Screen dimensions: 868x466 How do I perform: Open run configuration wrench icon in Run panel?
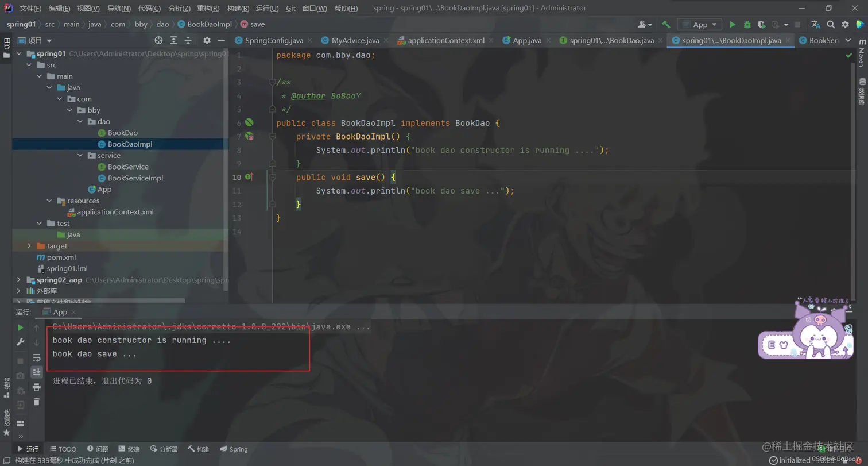coord(21,342)
